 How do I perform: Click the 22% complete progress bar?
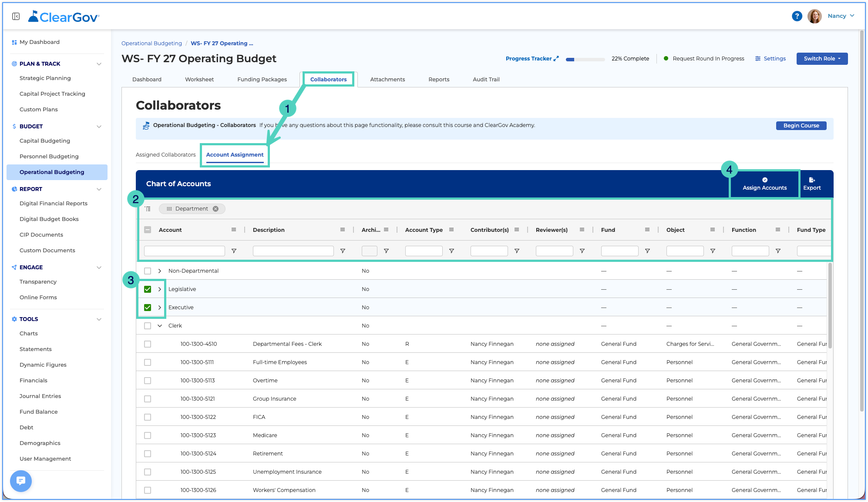coord(585,59)
